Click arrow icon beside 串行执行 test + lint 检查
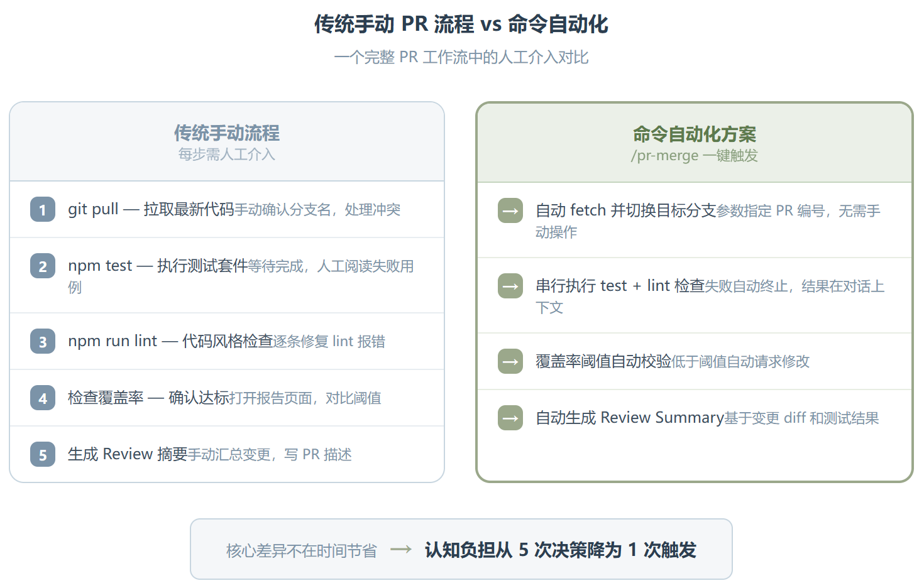Image resolution: width=924 pixels, height=588 pixels. [510, 286]
